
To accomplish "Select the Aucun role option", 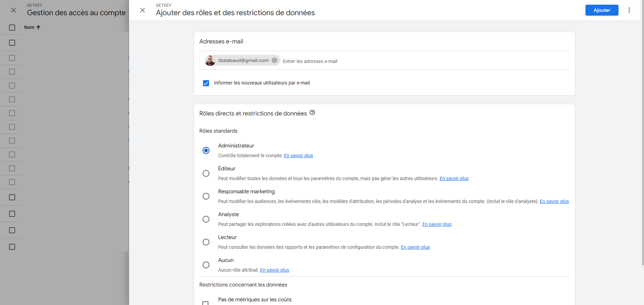I will [x=206, y=265].
